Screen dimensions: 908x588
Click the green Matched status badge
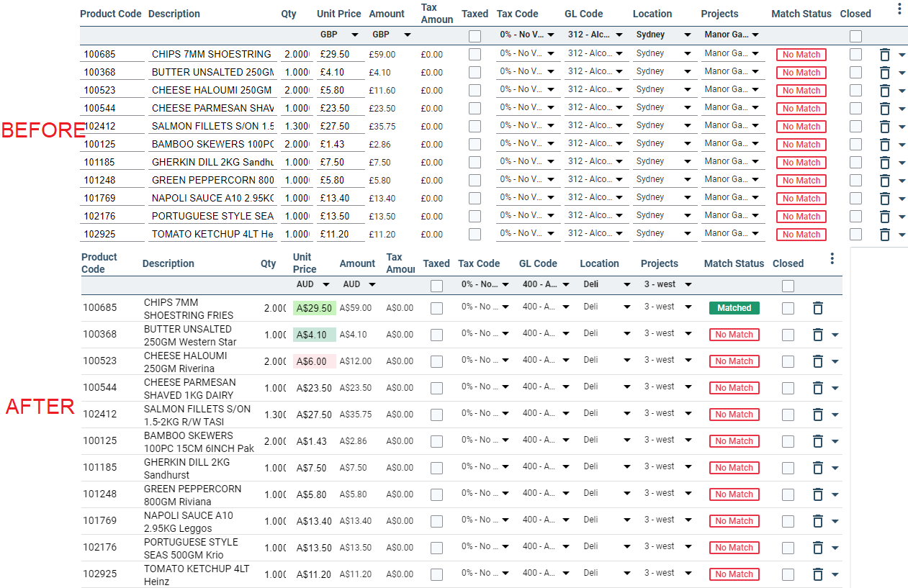pyautogui.click(x=734, y=308)
